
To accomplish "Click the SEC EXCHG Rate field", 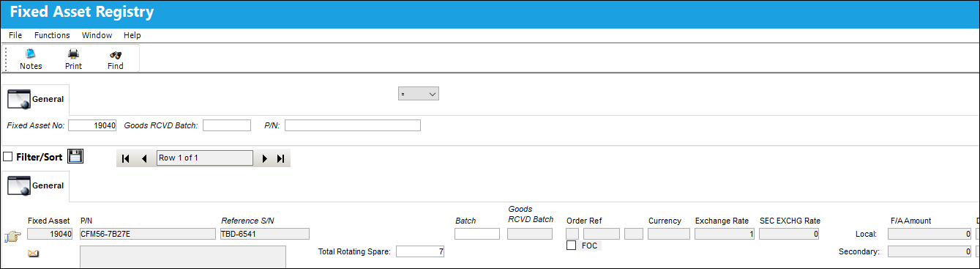I will pos(790,235).
